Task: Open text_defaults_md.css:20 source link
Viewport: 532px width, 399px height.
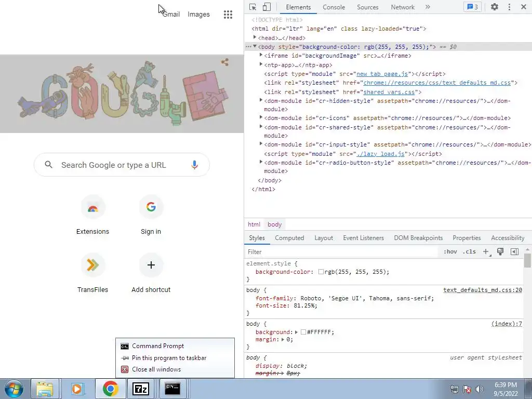Action: (x=483, y=290)
